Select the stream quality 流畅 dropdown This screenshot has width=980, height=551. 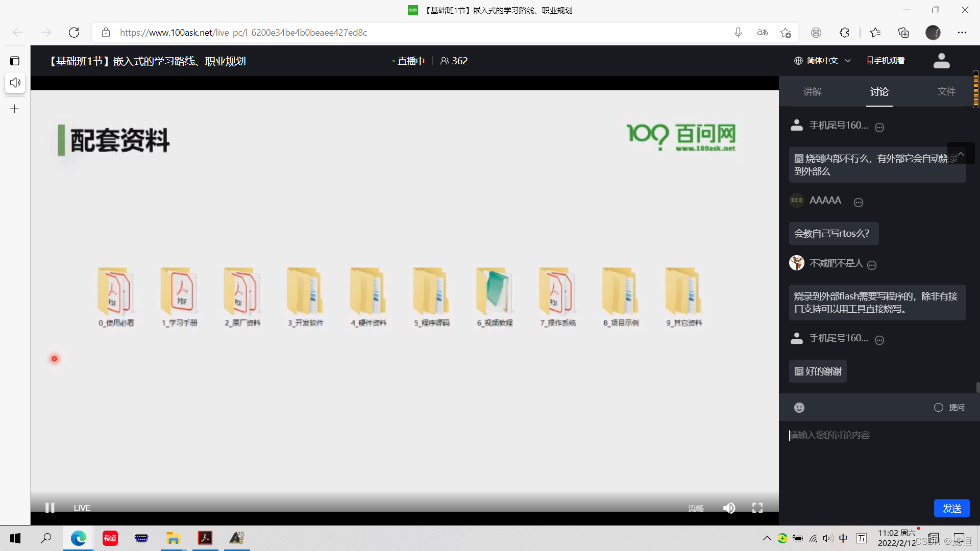695,507
